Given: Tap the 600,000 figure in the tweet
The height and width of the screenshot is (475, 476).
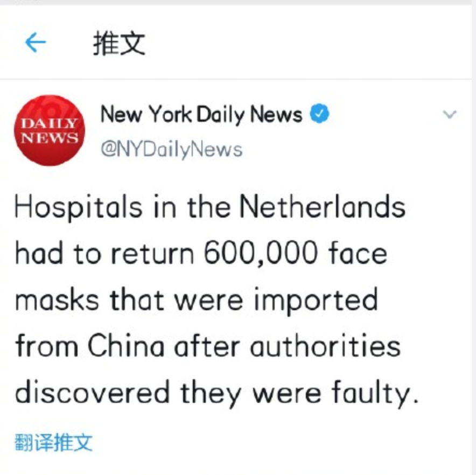Looking at the screenshot, I should pos(261,253).
